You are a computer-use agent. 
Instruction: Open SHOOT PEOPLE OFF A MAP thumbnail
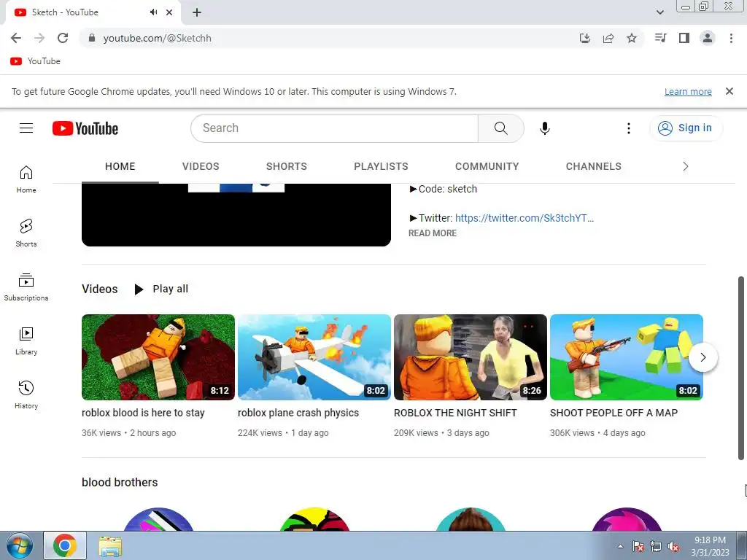click(x=627, y=357)
